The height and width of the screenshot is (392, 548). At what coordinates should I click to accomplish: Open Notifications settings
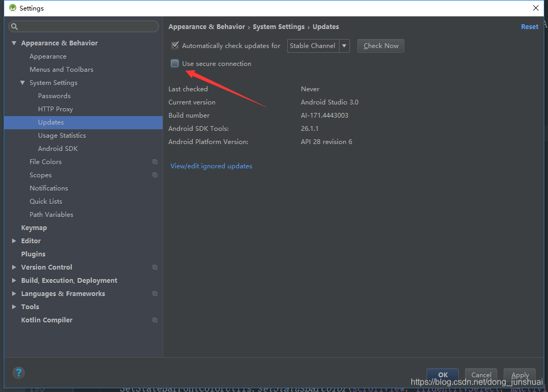coord(49,188)
